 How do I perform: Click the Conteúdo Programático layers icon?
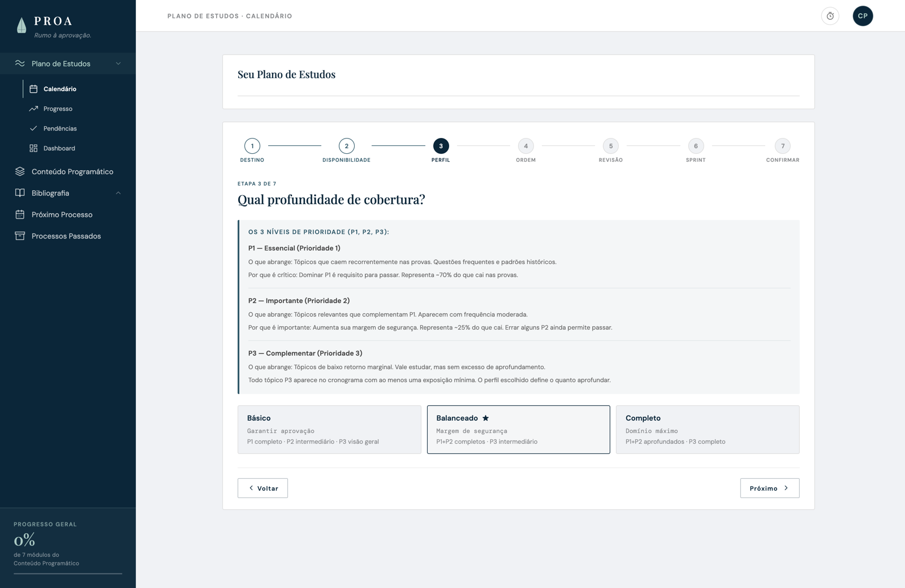tap(20, 171)
